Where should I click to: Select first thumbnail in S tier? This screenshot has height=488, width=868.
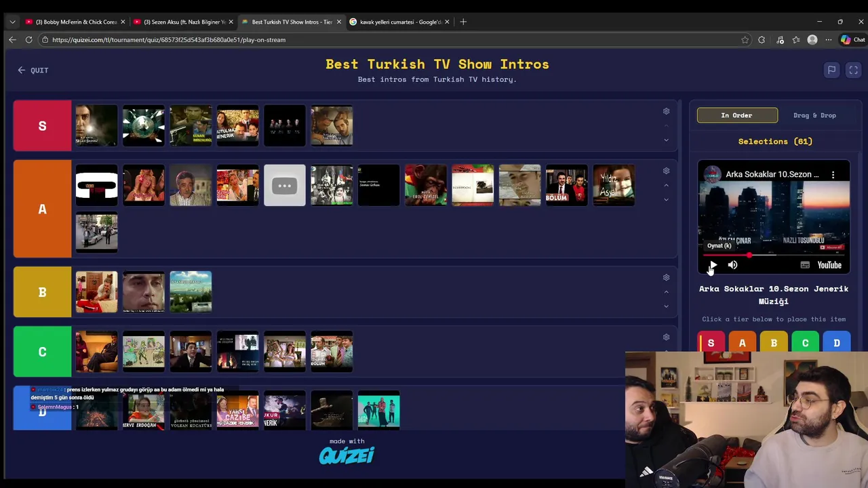point(96,125)
